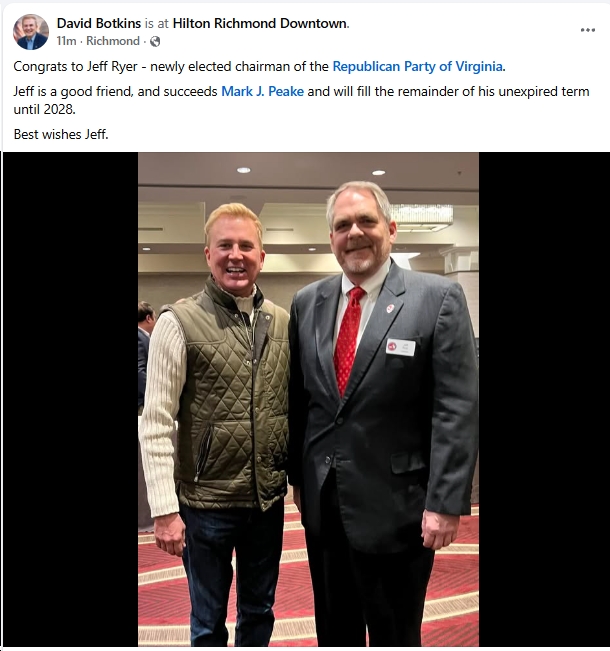Open the posted photo of two men
Image resolution: width=610 pixels, height=651 pixels.
(x=308, y=399)
